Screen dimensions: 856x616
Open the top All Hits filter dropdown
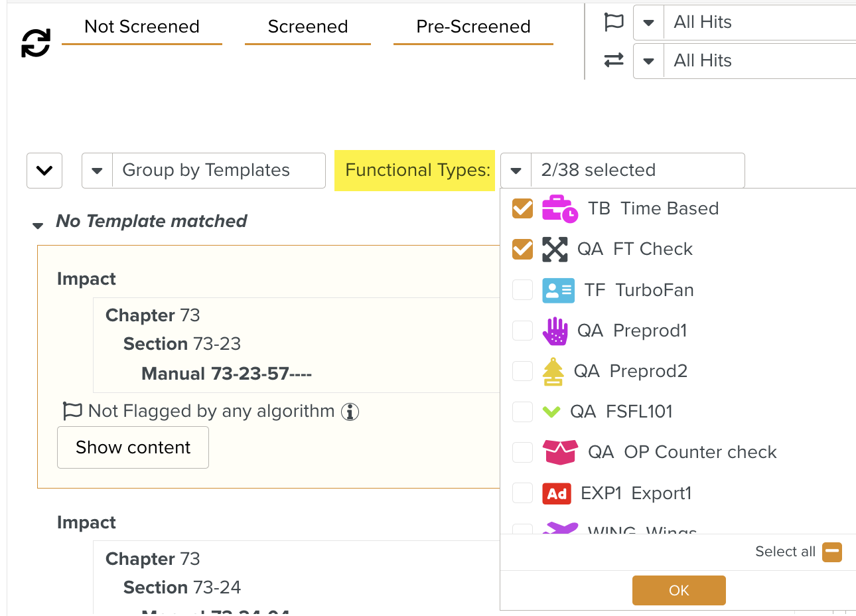coord(648,21)
